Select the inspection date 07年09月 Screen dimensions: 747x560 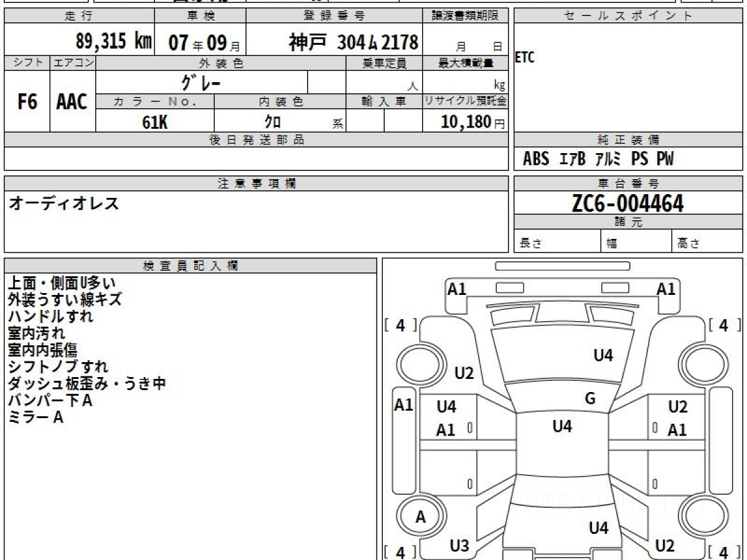tap(204, 43)
